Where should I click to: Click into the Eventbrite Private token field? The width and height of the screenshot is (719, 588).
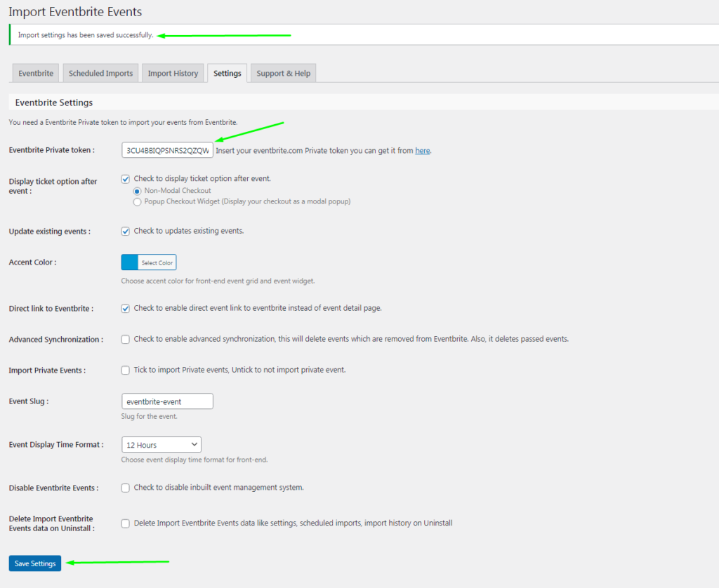(x=167, y=150)
